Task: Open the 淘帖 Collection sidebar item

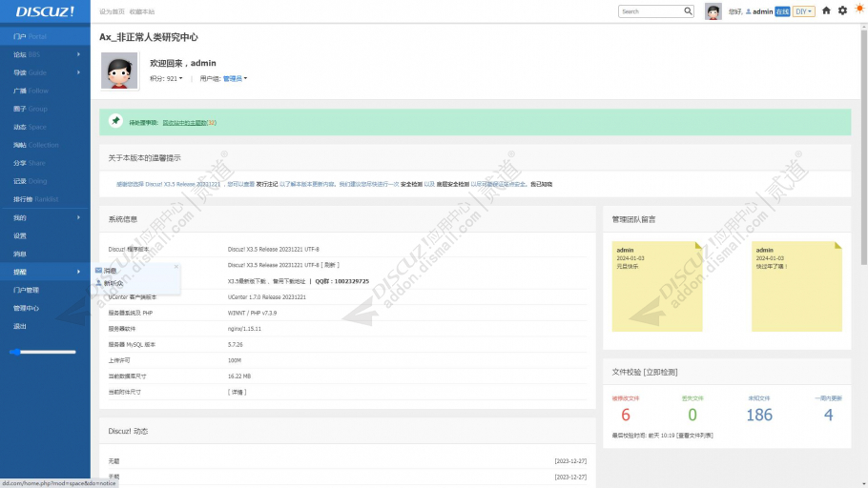Action: [45, 145]
